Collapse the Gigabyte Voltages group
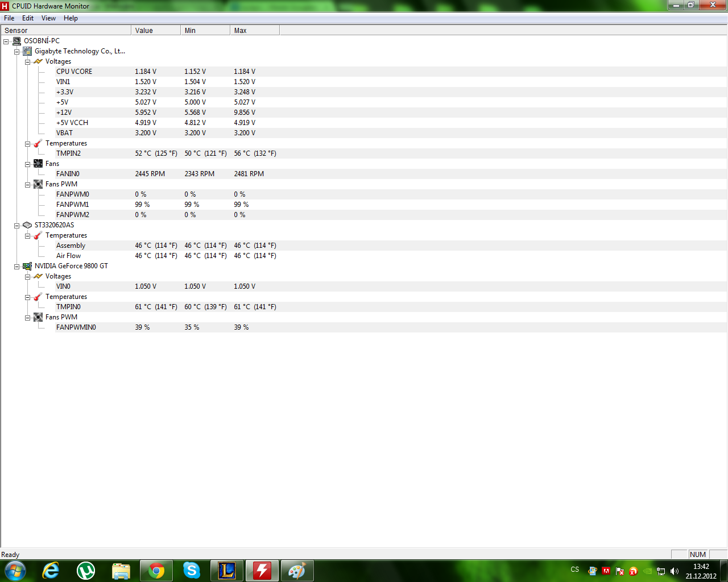The image size is (728, 582). pos(27,62)
